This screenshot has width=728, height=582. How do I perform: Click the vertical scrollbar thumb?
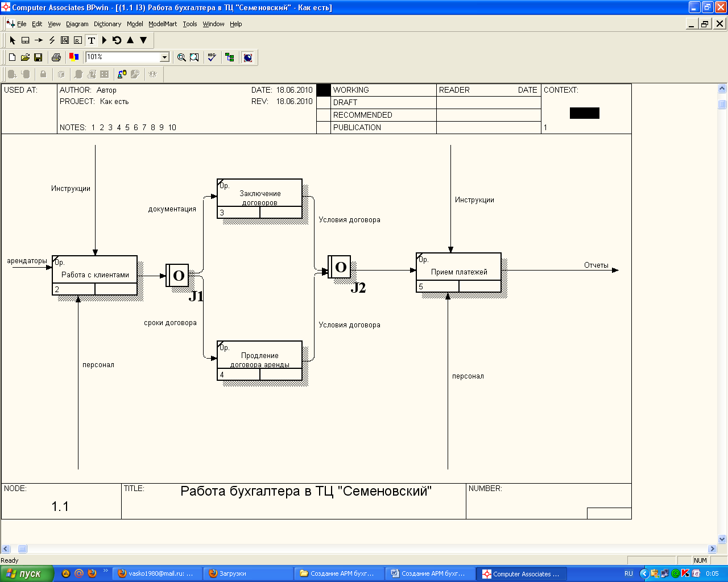pos(722,104)
